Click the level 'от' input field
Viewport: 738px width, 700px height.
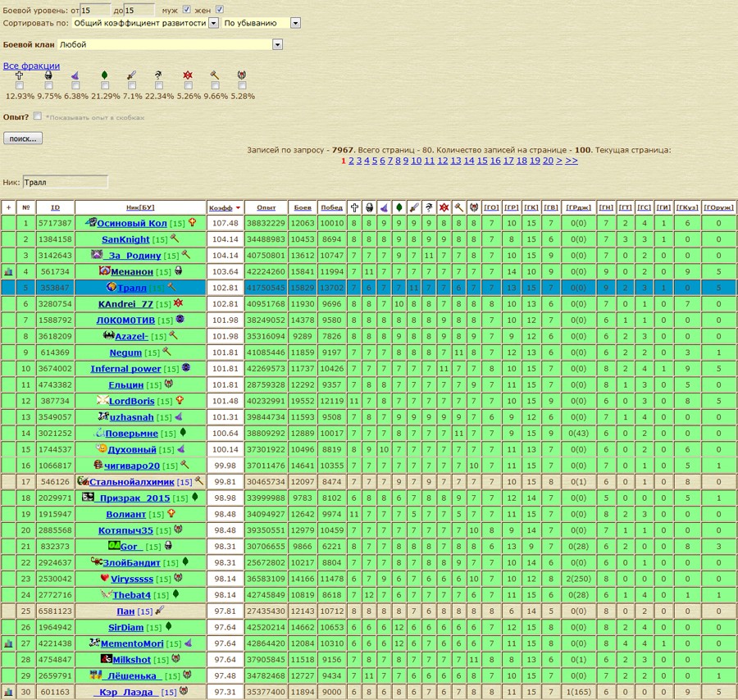(x=95, y=10)
